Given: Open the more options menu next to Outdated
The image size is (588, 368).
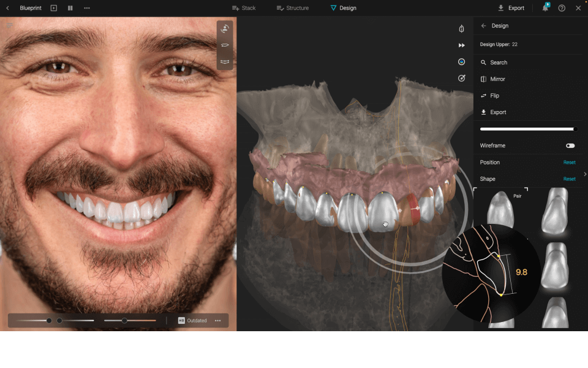Looking at the screenshot, I should [x=217, y=320].
